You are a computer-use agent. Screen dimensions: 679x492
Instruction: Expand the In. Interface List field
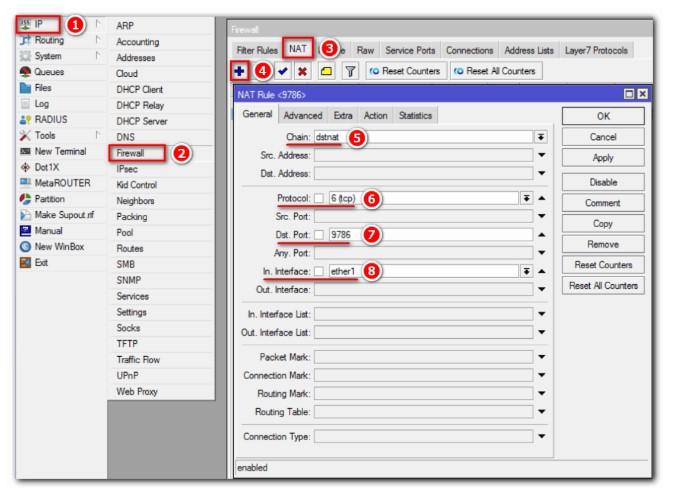pos(542,314)
